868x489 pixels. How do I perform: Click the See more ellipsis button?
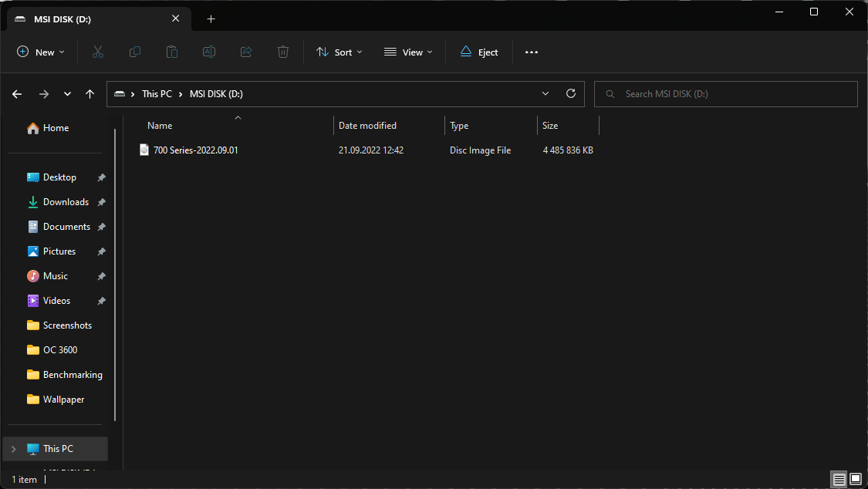click(x=531, y=52)
